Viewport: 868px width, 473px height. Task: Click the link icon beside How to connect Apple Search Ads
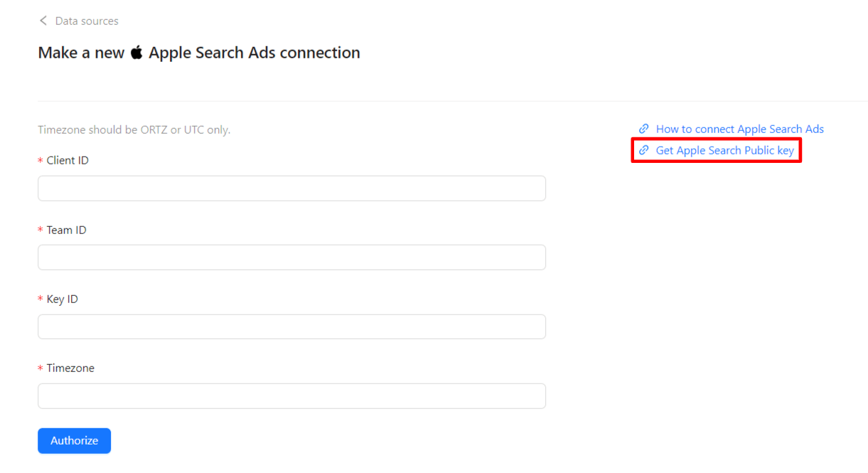tap(643, 129)
